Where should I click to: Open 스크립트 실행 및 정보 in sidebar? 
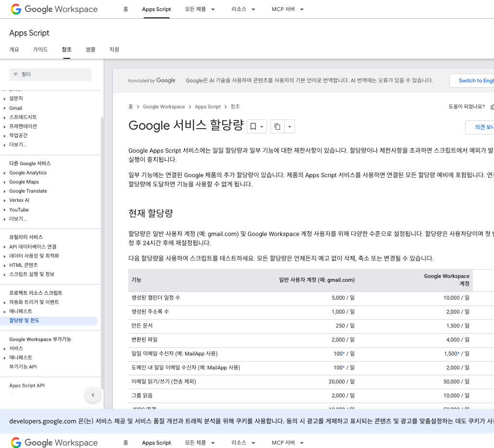tap(32, 274)
